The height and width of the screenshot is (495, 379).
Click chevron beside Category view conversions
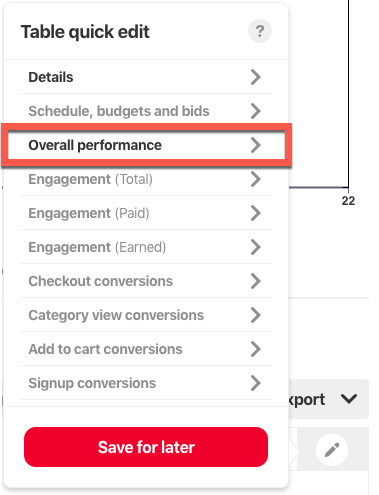click(256, 315)
